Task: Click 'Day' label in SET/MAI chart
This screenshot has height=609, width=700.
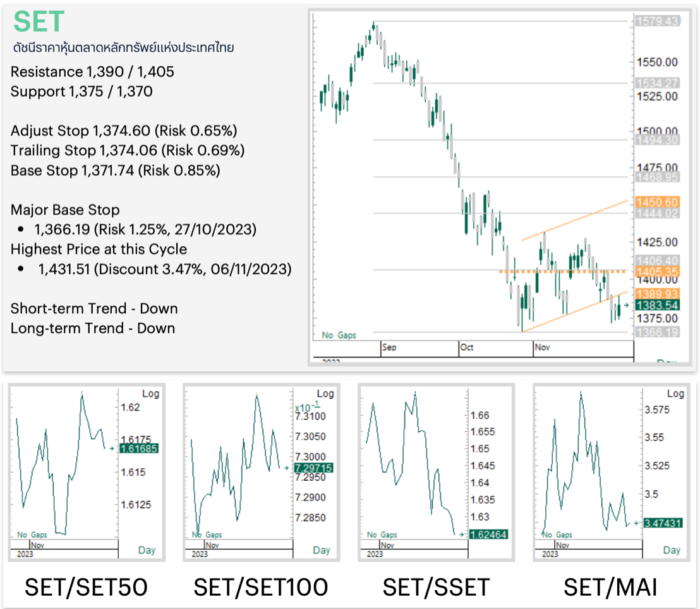Action: (x=672, y=550)
